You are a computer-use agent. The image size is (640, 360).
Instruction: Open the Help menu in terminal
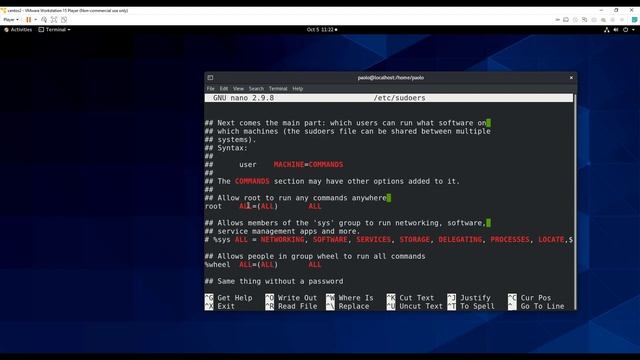pos(298,89)
